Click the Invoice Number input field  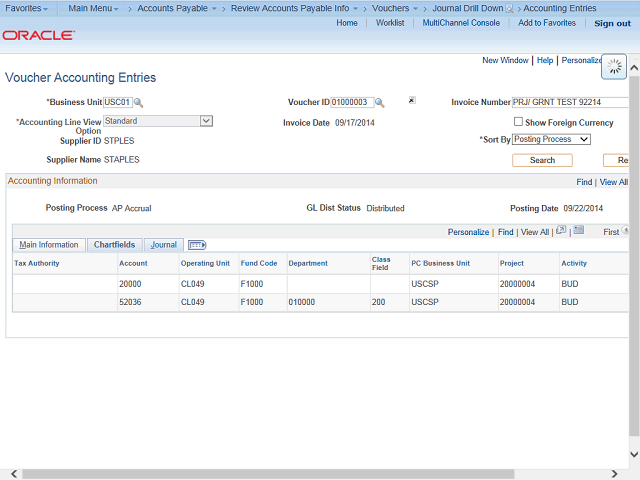tap(570, 102)
